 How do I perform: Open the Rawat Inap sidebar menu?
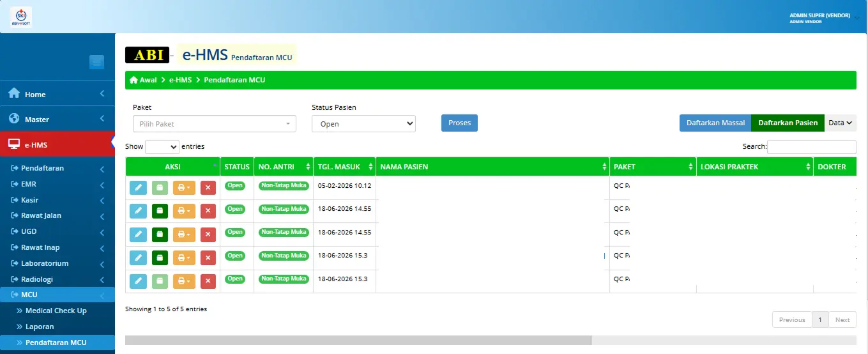(x=57, y=247)
